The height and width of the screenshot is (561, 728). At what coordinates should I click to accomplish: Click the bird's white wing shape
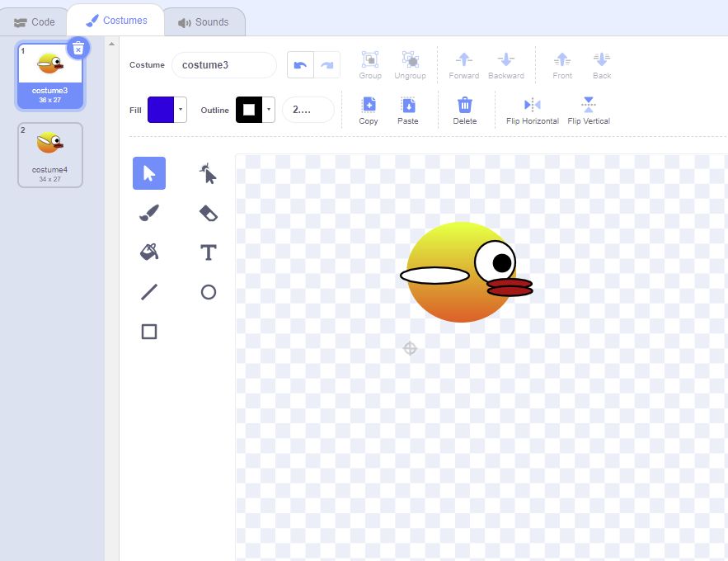tap(435, 276)
